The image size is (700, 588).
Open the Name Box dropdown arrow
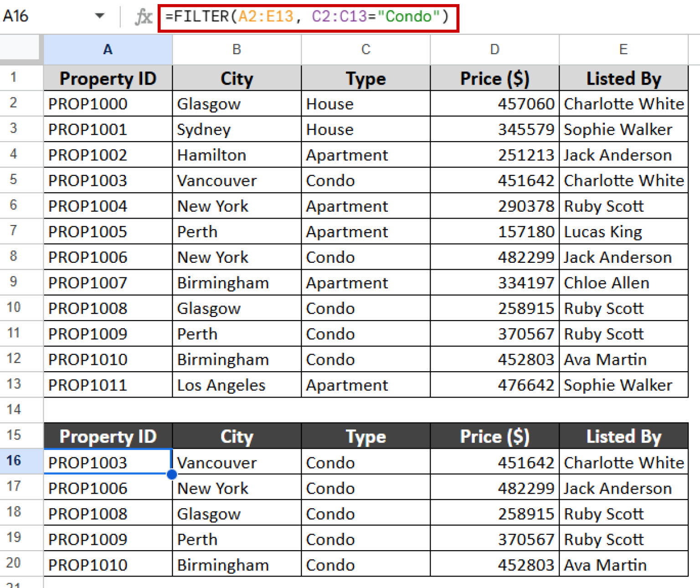(100, 15)
